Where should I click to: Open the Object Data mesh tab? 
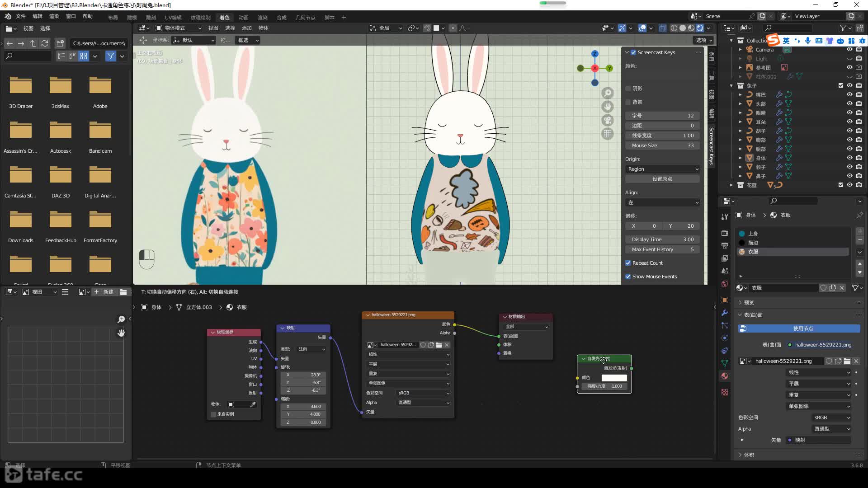725,363
